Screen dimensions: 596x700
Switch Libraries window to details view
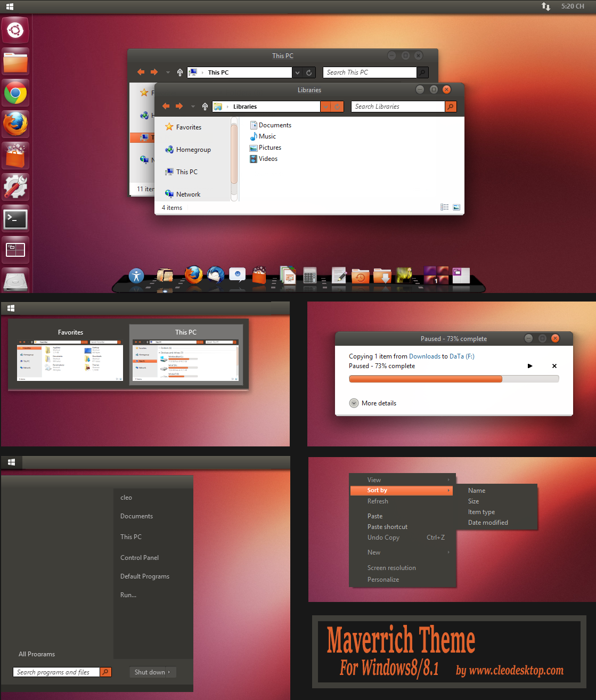pyautogui.click(x=445, y=207)
